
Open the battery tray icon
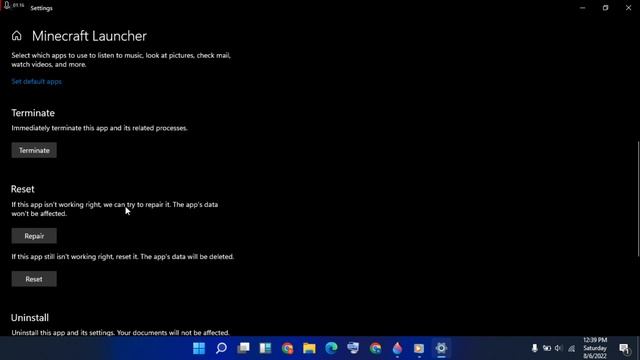tap(547, 348)
